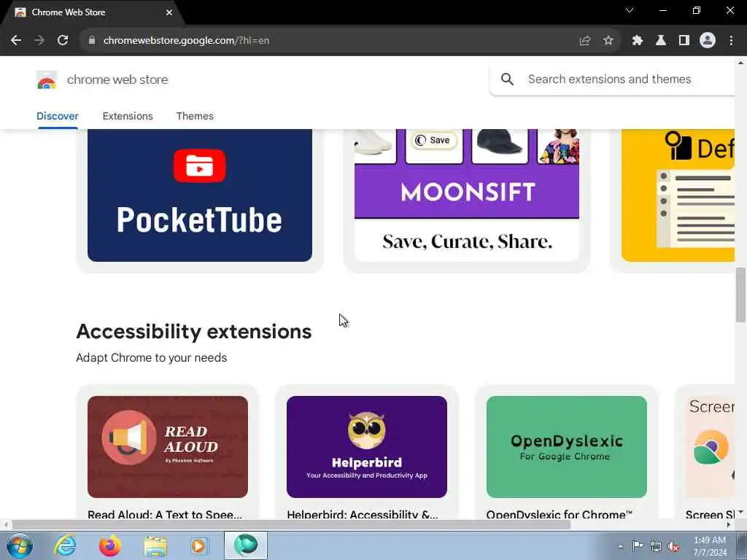Launch Internet Explorer from taskbar

coord(65,545)
